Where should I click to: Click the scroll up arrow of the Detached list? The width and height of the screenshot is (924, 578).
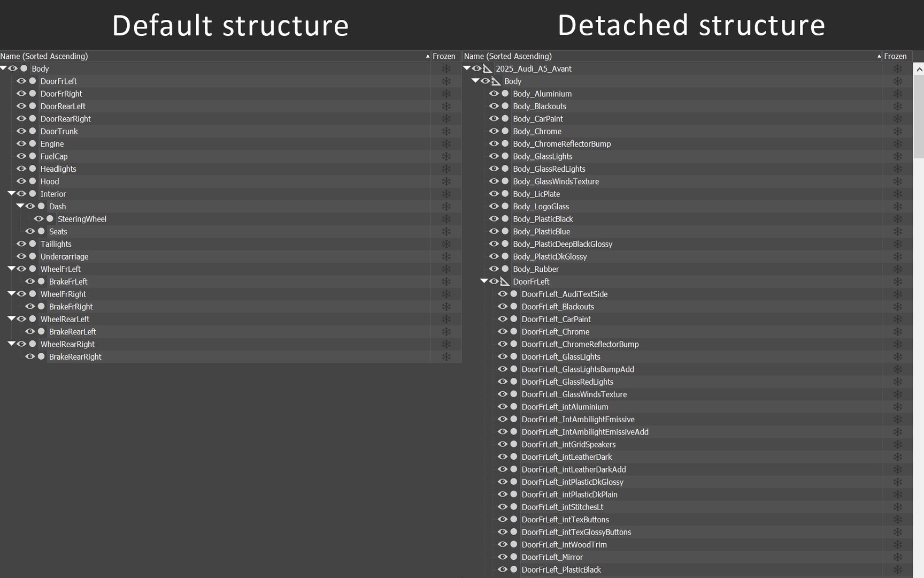coord(919,69)
